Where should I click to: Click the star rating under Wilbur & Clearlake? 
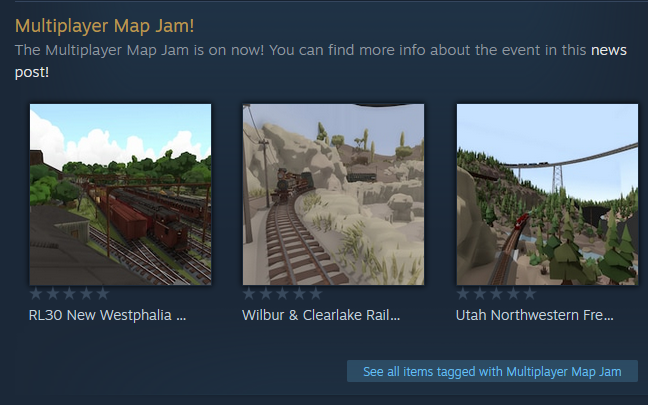(283, 294)
